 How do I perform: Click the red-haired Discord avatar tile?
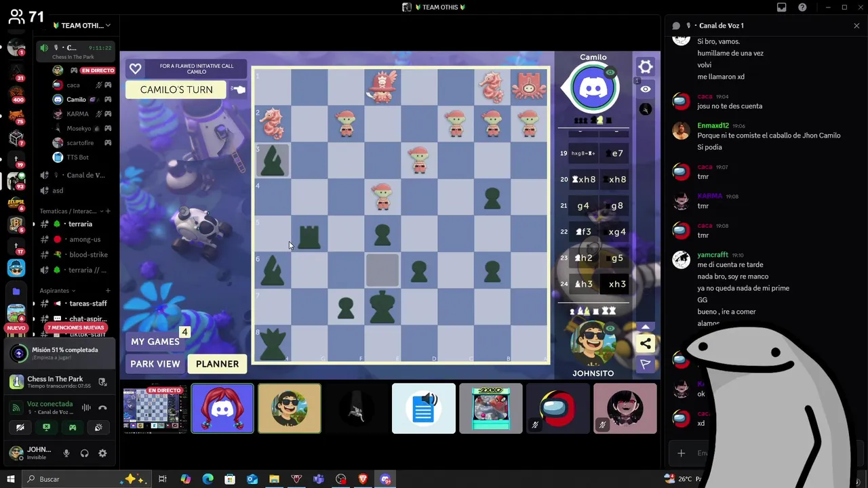(x=222, y=409)
